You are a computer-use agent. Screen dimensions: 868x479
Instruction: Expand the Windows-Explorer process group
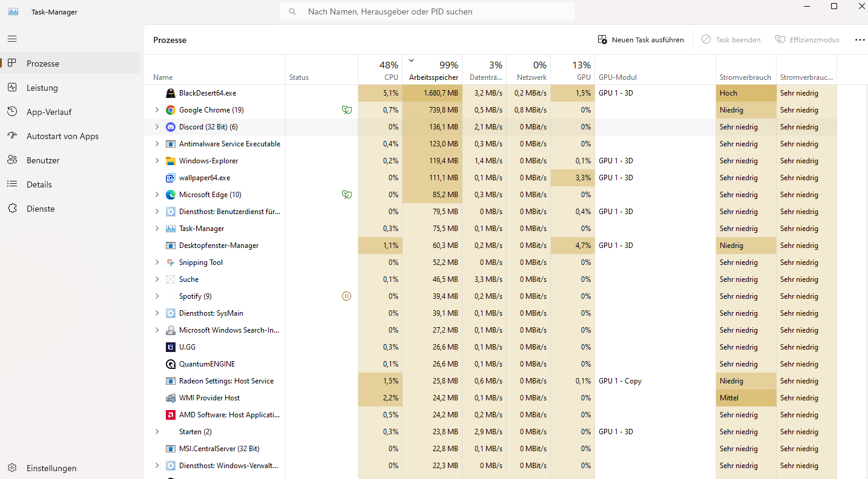tap(157, 161)
